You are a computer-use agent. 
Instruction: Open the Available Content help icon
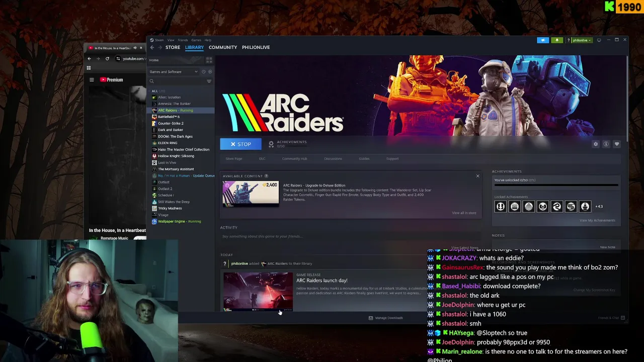click(266, 176)
